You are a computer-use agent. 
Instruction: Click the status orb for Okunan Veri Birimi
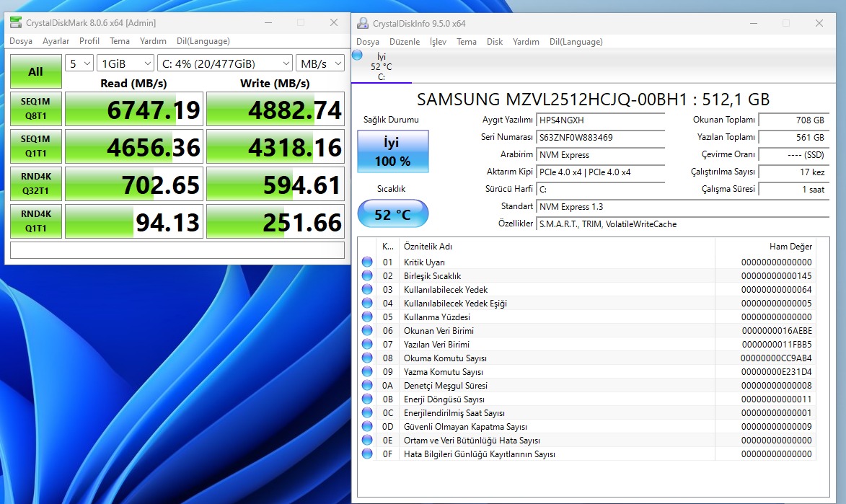coord(367,331)
